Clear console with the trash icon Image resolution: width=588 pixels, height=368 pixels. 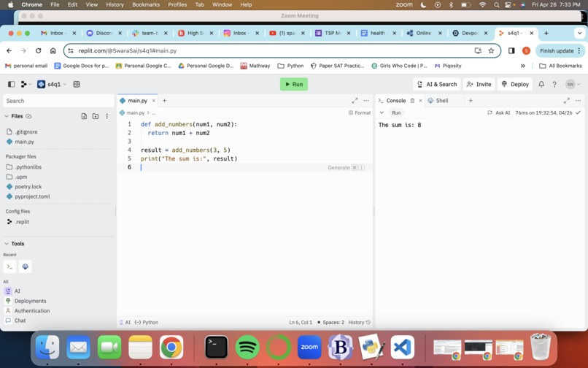click(412, 101)
